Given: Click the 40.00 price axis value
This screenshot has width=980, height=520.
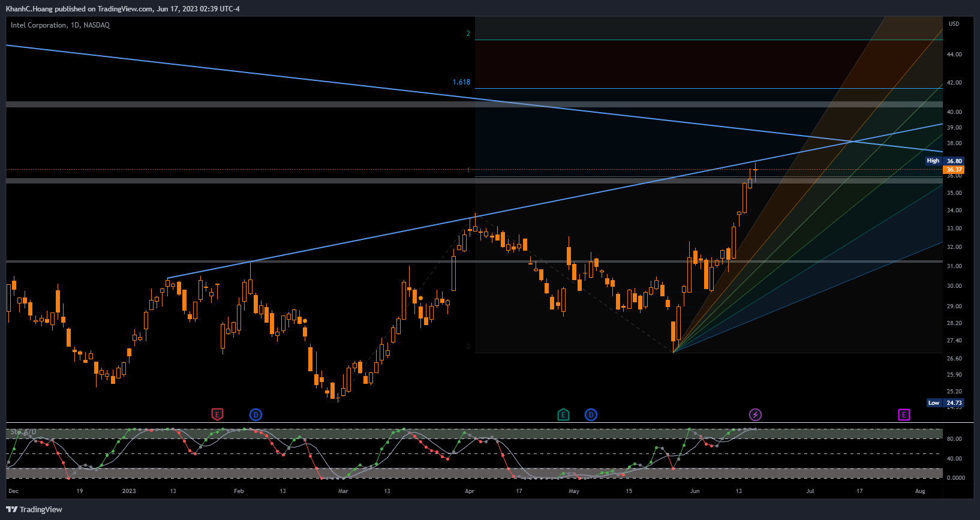Looking at the screenshot, I should pos(954,112).
